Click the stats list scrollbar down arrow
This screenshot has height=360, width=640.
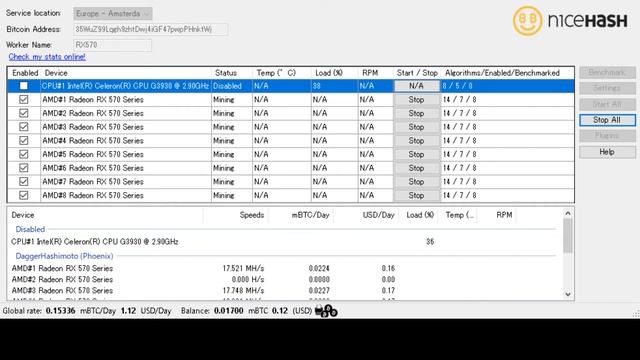tap(568, 294)
